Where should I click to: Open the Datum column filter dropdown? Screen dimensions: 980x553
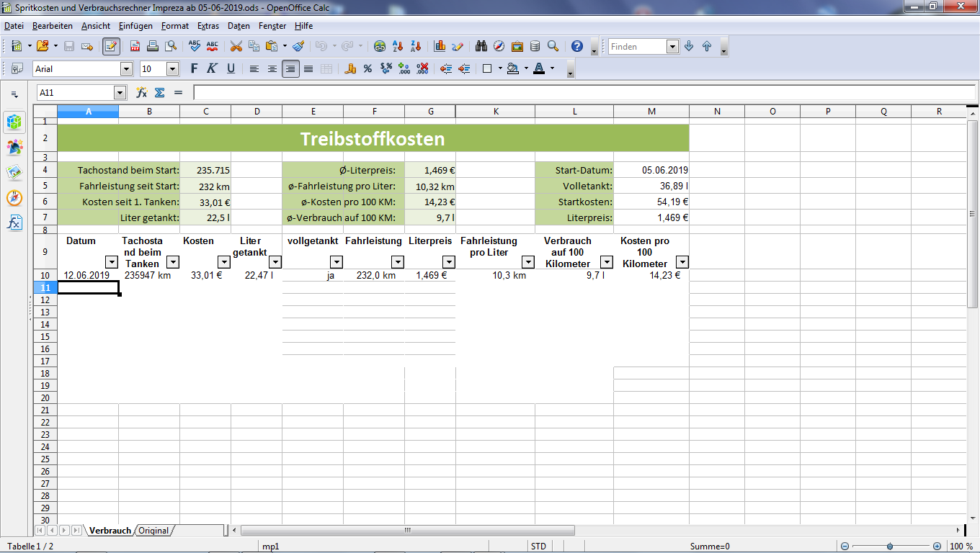click(112, 262)
